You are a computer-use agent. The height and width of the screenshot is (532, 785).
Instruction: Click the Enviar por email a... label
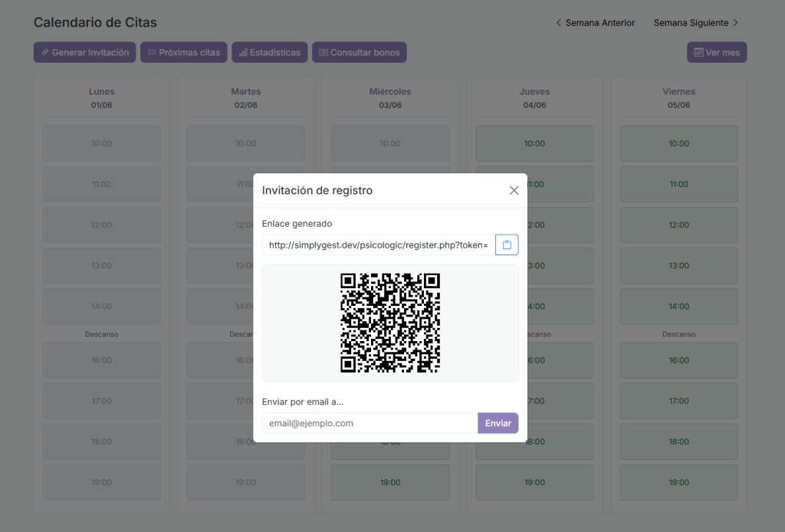303,402
